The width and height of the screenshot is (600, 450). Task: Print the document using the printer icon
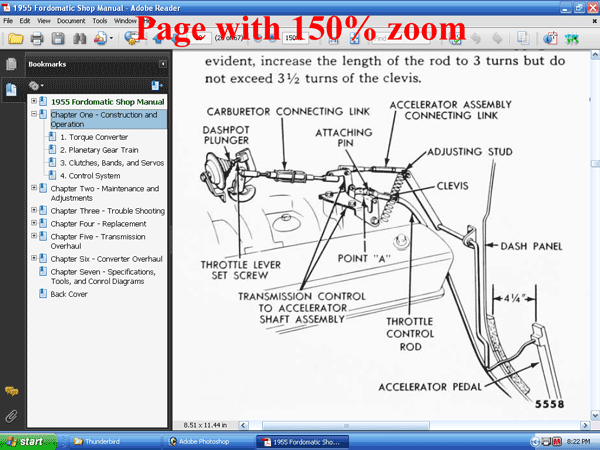(37, 38)
